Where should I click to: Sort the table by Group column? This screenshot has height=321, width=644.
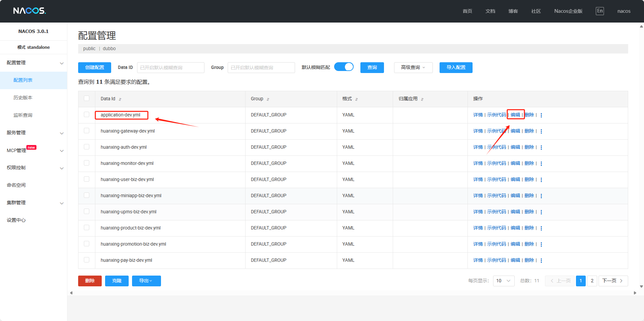click(268, 99)
